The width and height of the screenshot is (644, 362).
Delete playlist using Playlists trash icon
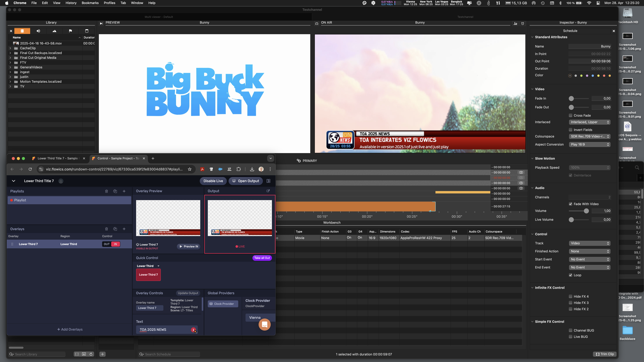[x=107, y=191]
